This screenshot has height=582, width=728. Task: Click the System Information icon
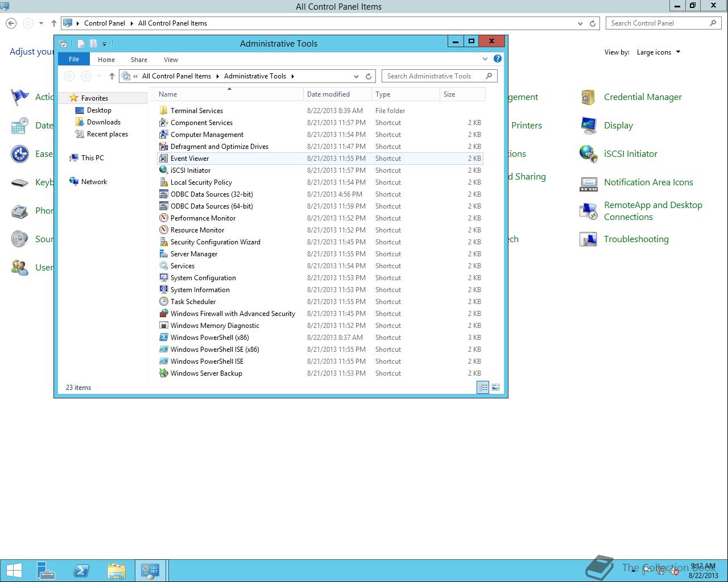point(164,290)
